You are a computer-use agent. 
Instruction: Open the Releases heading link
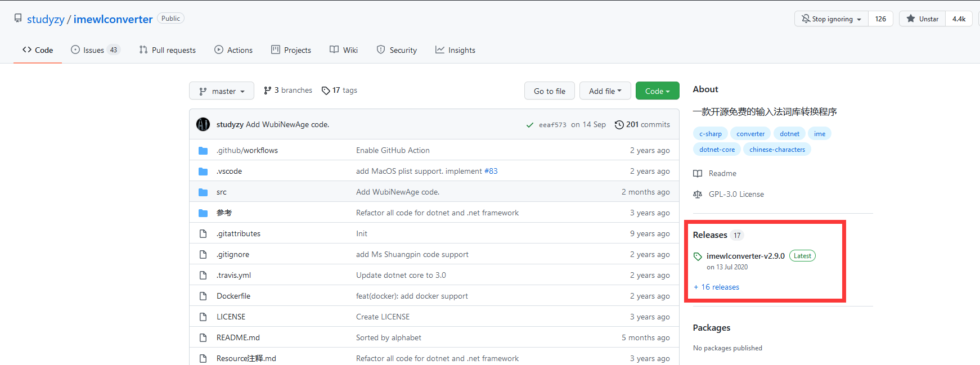tap(718, 235)
